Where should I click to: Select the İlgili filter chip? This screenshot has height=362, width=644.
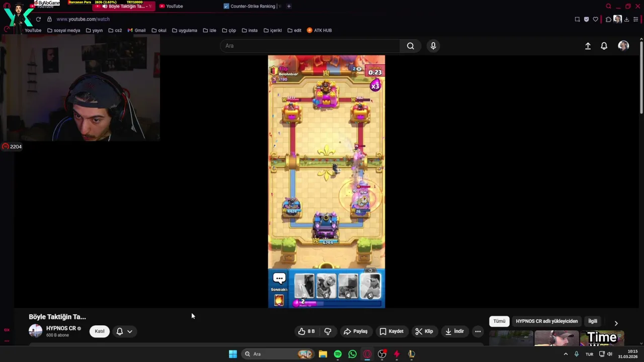pyautogui.click(x=593, y=321)
